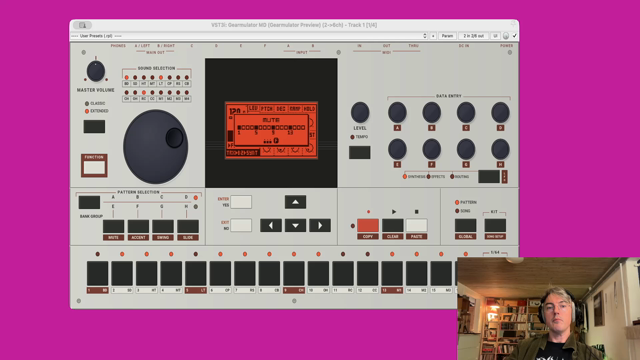This screenshot has width=640, height=360.
Task: Click the BANK GROUP button
Action: [x=89, y=202]
